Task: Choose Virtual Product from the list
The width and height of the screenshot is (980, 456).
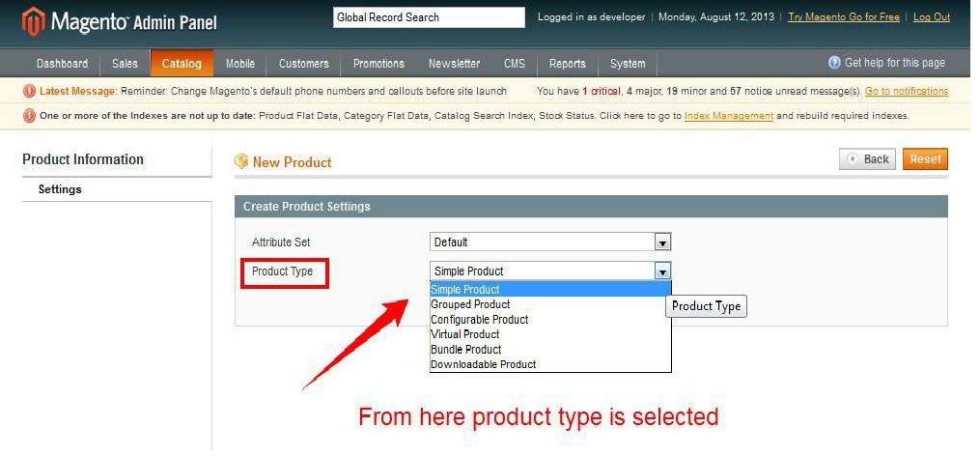Action: [550, 334]
